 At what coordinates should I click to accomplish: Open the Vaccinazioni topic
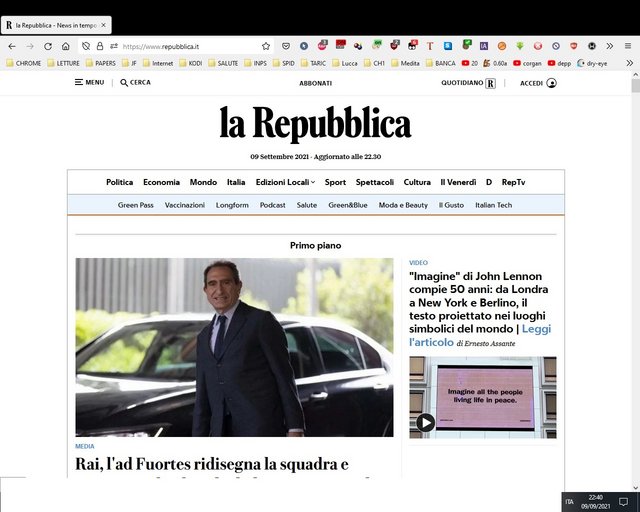(184, 205)
